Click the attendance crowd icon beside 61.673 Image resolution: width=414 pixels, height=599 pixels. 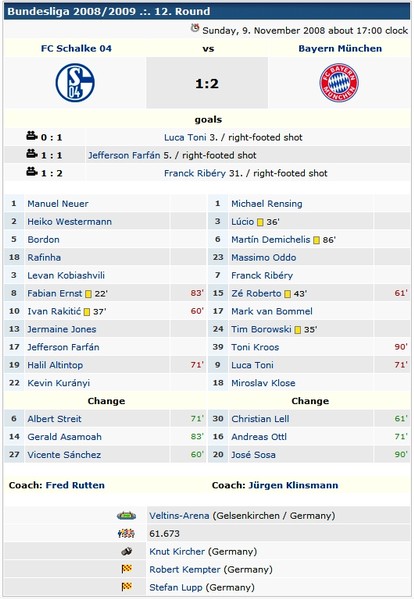pyautogui.click(x=126, y=533)
